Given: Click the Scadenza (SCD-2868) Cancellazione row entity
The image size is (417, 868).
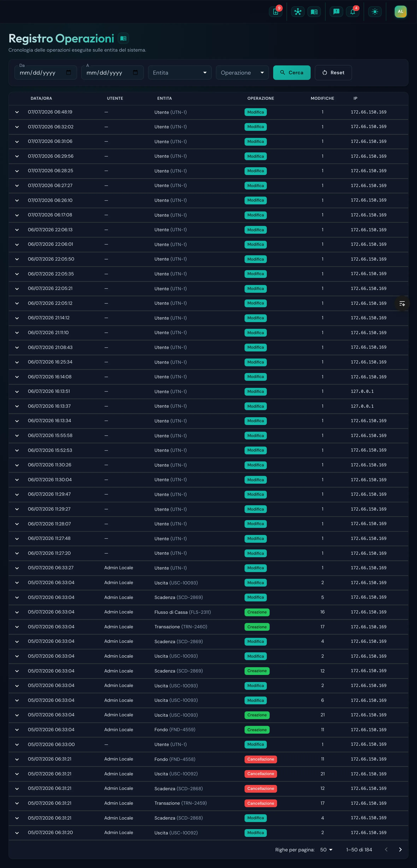Looking at the screenshot, I should 178,788.
